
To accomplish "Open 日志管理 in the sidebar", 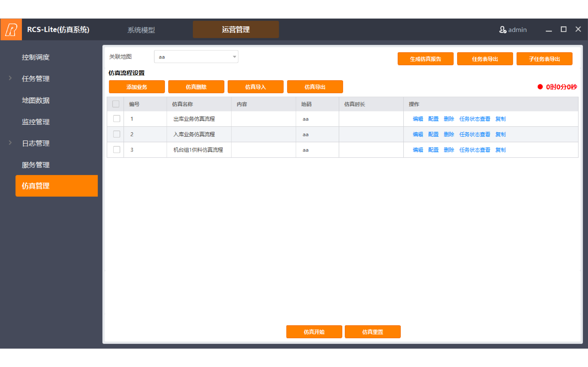I will 36,143.
